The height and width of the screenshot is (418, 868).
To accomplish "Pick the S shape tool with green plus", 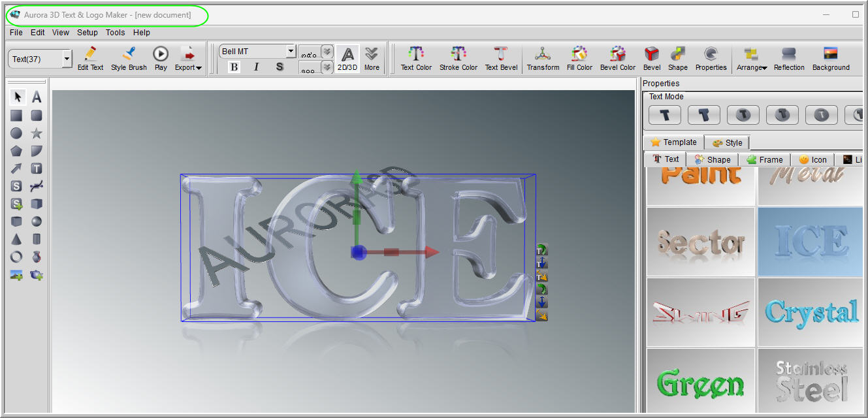I will tap(17, 204).
